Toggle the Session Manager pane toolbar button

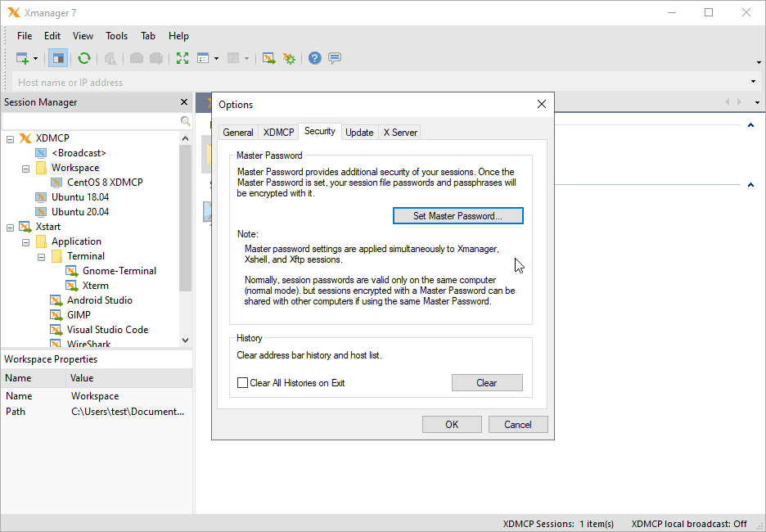58,58
